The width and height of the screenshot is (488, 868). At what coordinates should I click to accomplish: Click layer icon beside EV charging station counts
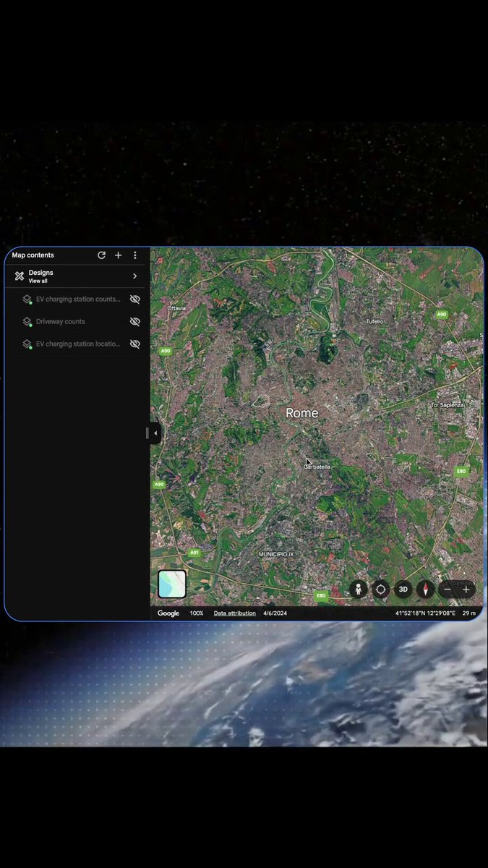coord(27,299)
